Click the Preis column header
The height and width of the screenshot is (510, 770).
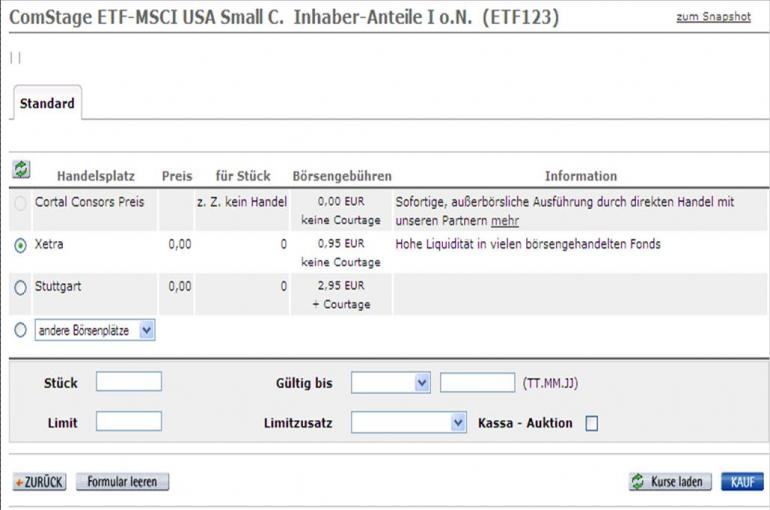coord(177,176)
